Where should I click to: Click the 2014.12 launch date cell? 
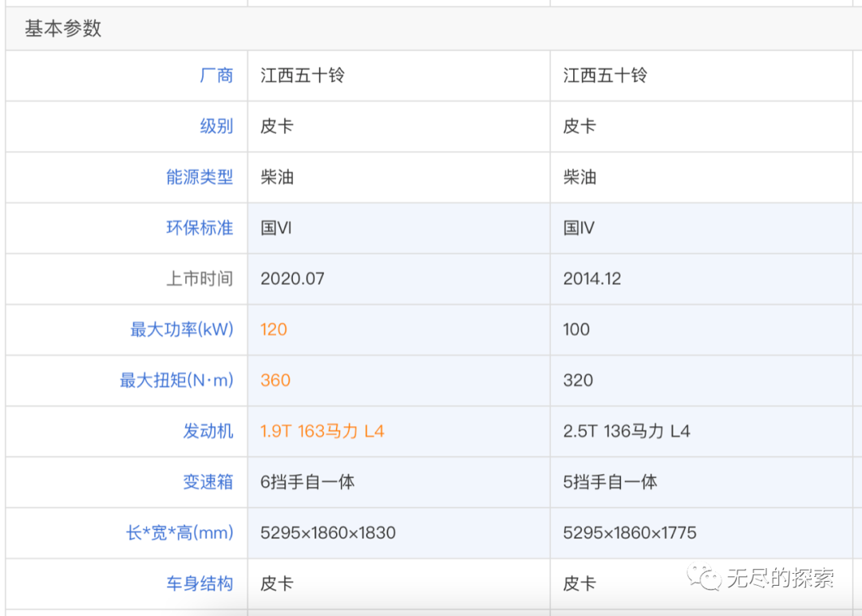pos(591,278)
